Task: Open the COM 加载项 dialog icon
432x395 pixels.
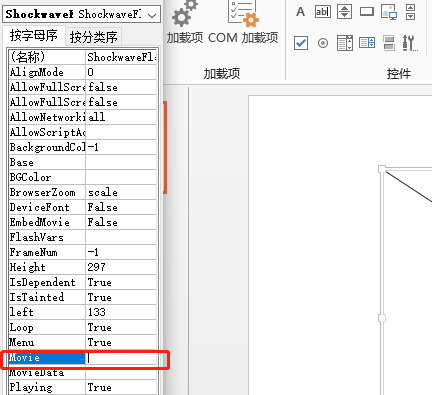Action: tap(243, 14)
